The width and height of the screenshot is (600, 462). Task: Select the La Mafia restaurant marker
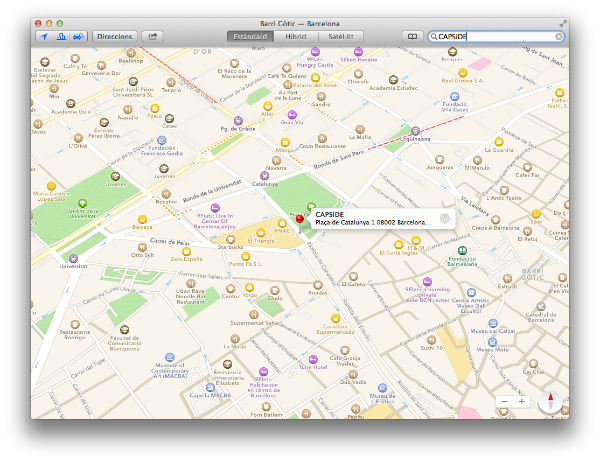click(x=360, y=129)
